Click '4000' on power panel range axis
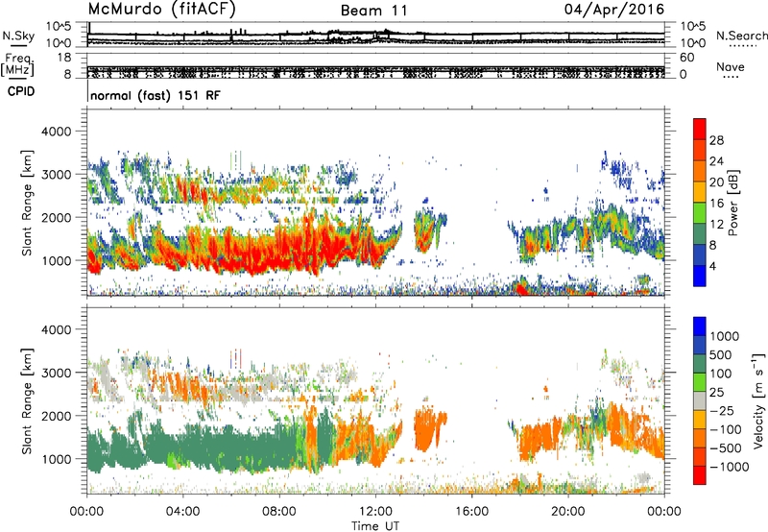This screenshot has height=532, width=768. click(x=56, y=132)
